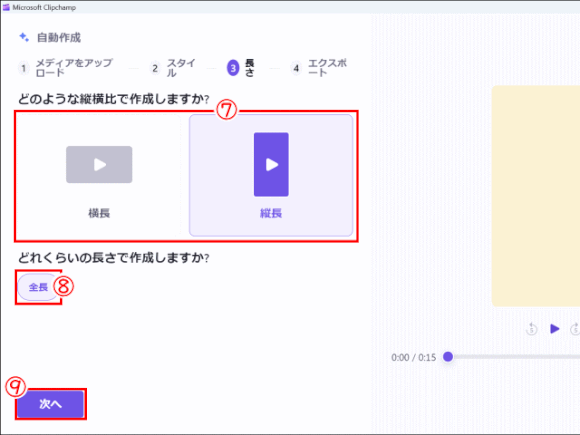Image resolution: width=580 pixels, height=435 pixels.
Task: Click the 自動作成 sparkle icon
Action: coord(24,37)
